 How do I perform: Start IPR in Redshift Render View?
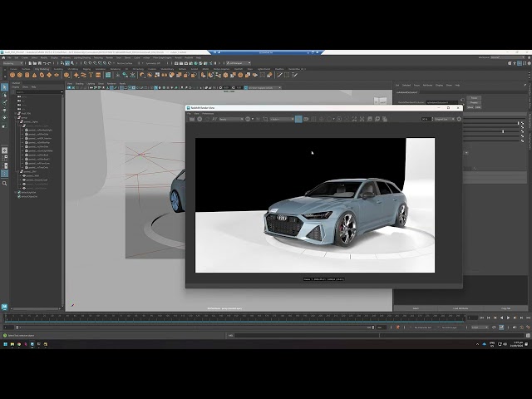click(199, 119)
